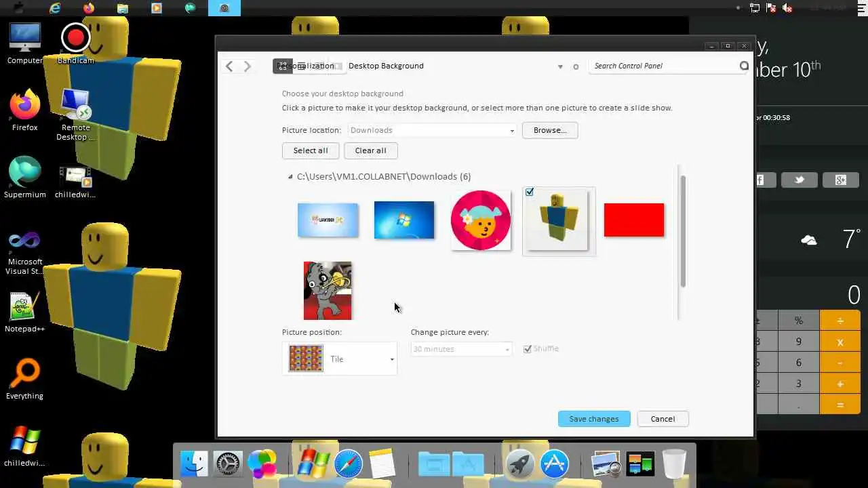Click the muted volume tray icon
Viewport: 868px width, 488px height.
click(x=787, y=8)
